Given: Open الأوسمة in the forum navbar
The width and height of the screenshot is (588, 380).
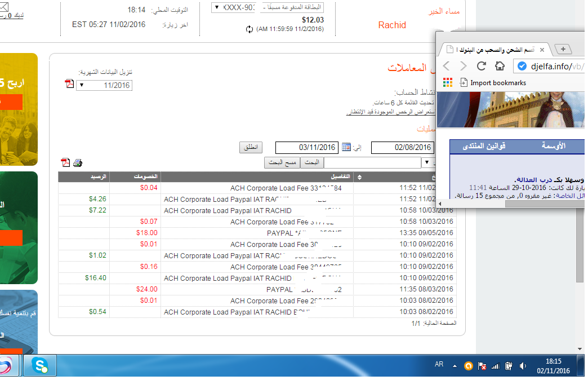Looking at the screenshot, I should click(x=553, y=146).
